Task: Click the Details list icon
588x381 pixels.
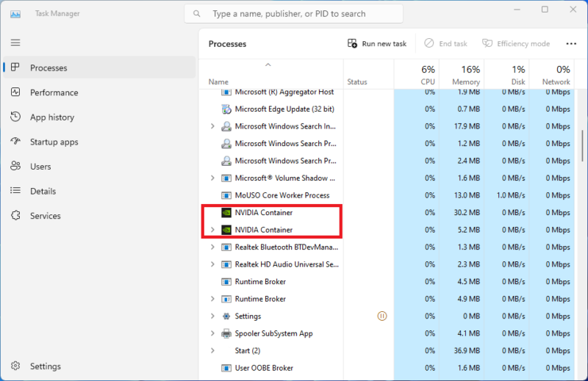Action: pos(15,191)
